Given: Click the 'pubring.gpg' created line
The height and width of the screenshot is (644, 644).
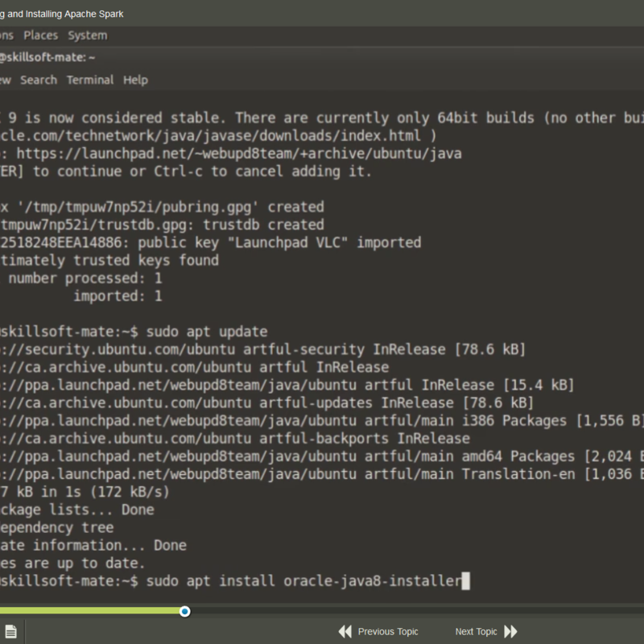Looking at the screenshot, I should [163, 207].
